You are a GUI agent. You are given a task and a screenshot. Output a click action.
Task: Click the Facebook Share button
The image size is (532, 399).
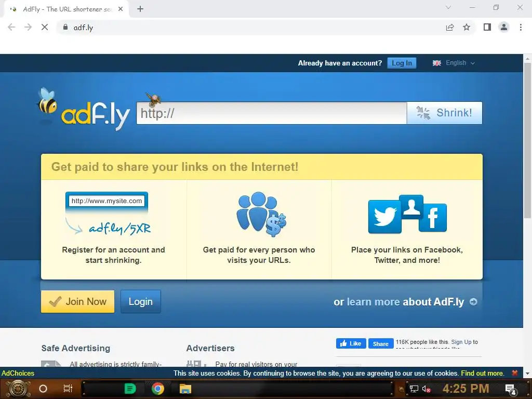point(381,343)
